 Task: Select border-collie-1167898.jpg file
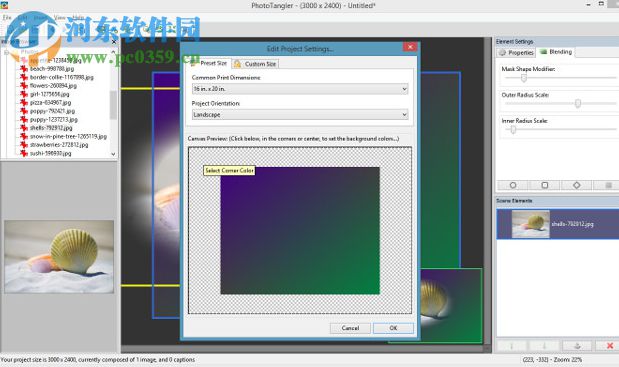(62, 77)
